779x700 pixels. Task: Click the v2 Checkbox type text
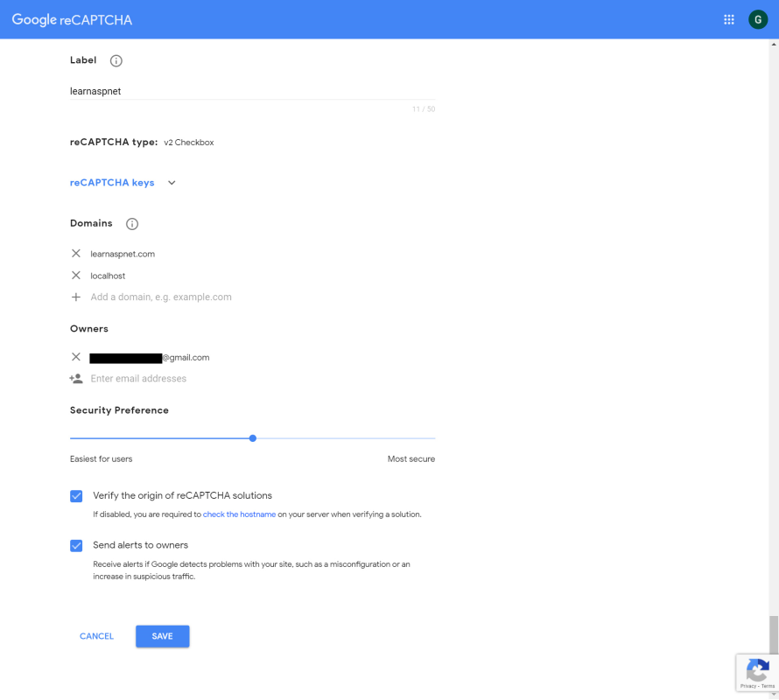189,143
